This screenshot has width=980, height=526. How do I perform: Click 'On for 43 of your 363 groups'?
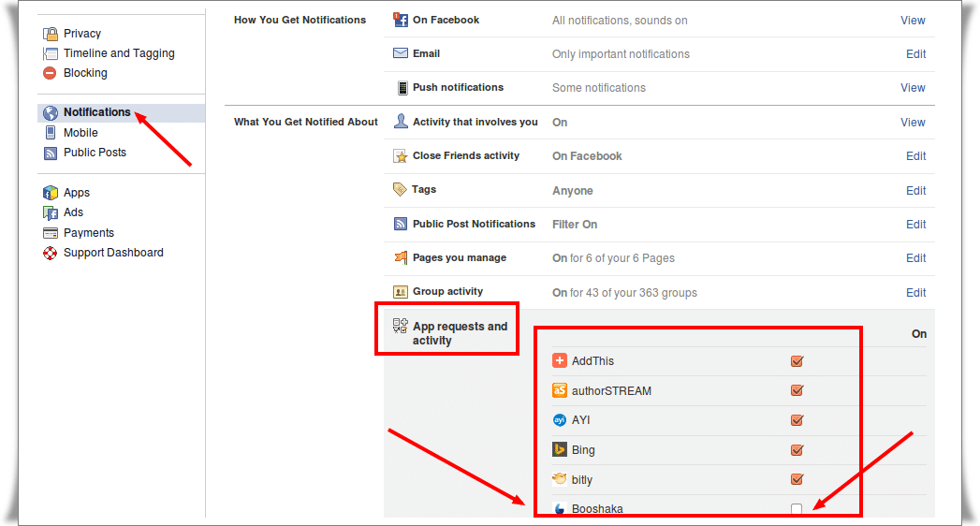tap(624, 293)
